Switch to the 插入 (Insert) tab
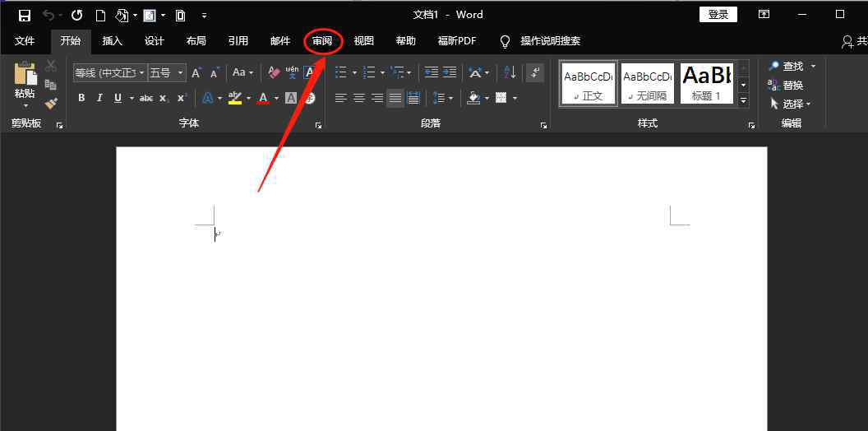Image resolution: width=868 pixels, height=431 pixels. tap(113, 41)
